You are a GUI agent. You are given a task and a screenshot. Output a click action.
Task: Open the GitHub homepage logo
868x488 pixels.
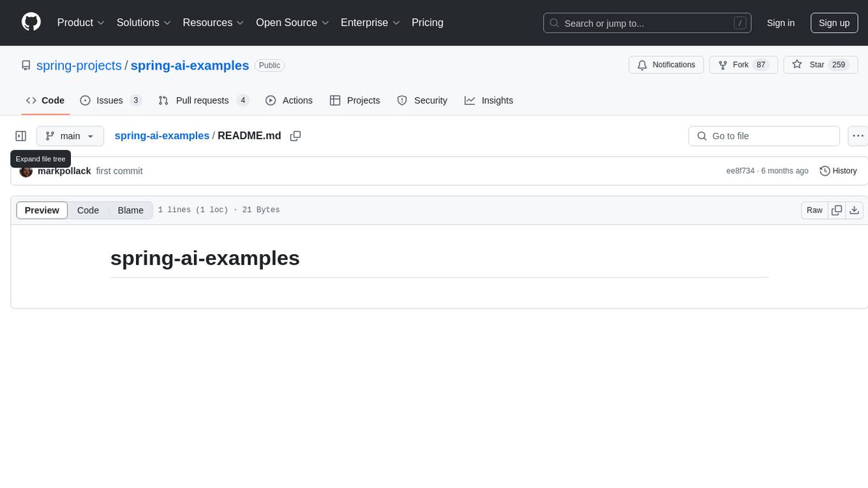tap(31, 22)
